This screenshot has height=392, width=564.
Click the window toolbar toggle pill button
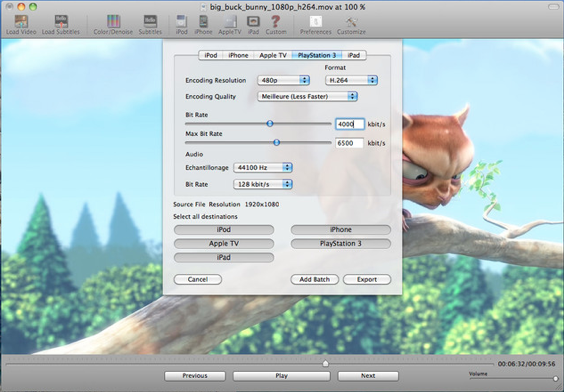point(553,7)
